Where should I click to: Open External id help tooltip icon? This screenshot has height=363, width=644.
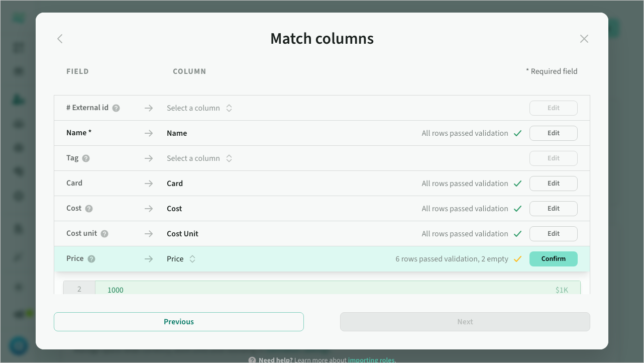pos(116,108)
